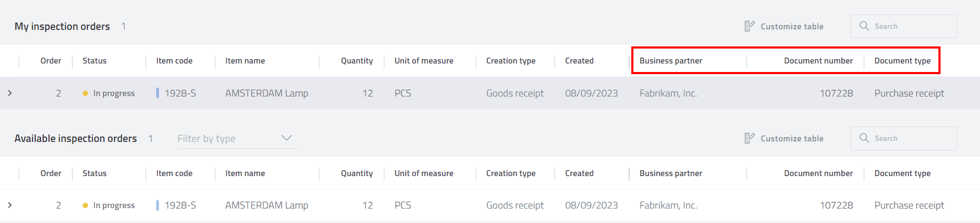
Task: Click magnifier icon in Available inspection orders search
Action: (x=864, y=138)
